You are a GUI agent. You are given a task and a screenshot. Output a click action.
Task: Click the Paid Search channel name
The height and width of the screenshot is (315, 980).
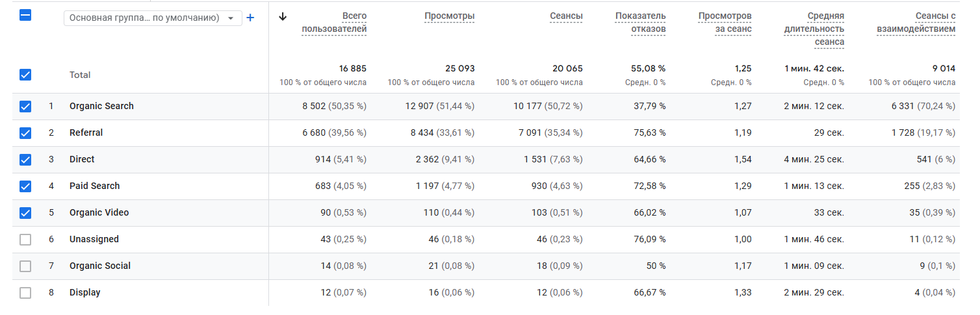click(x=95, y=186)
